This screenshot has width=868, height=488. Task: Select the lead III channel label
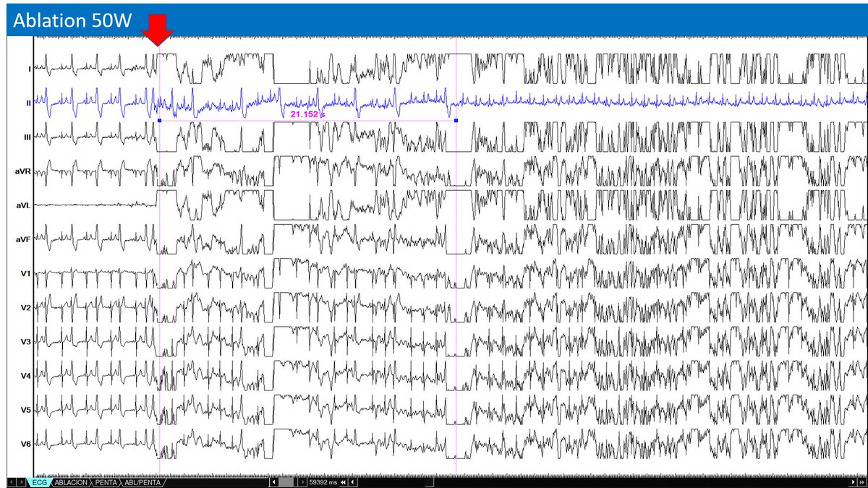coord(27,137)
